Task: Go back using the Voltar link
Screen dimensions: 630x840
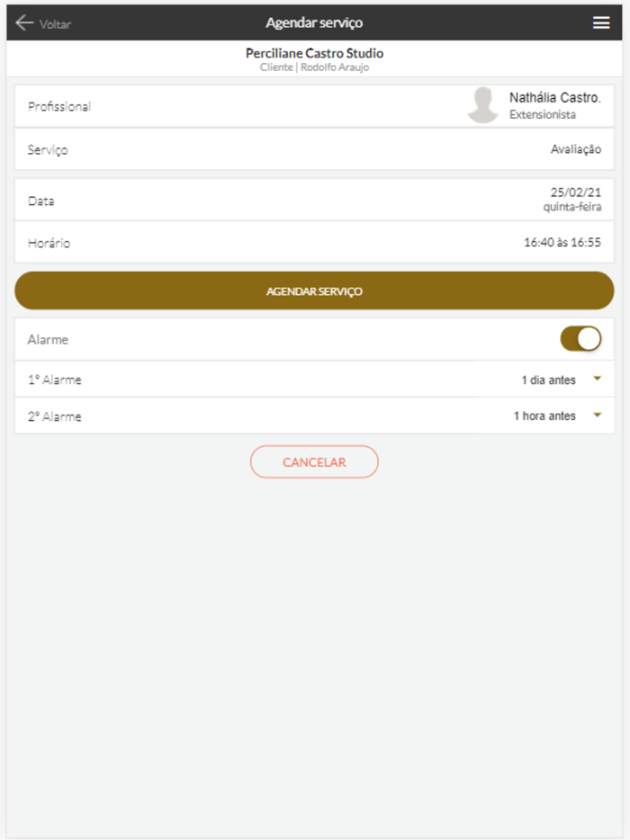Action: pos(55,24)
